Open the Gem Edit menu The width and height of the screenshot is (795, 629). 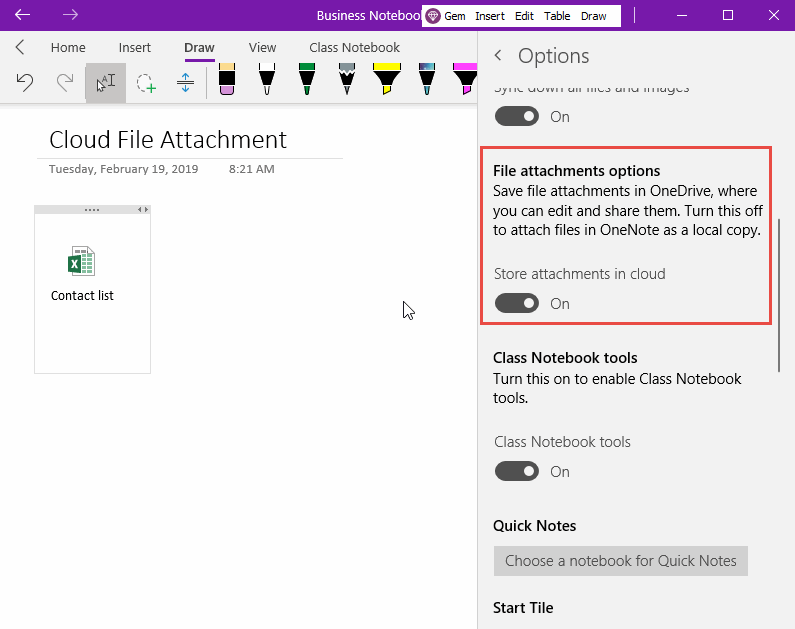click(x=524, y=16)
